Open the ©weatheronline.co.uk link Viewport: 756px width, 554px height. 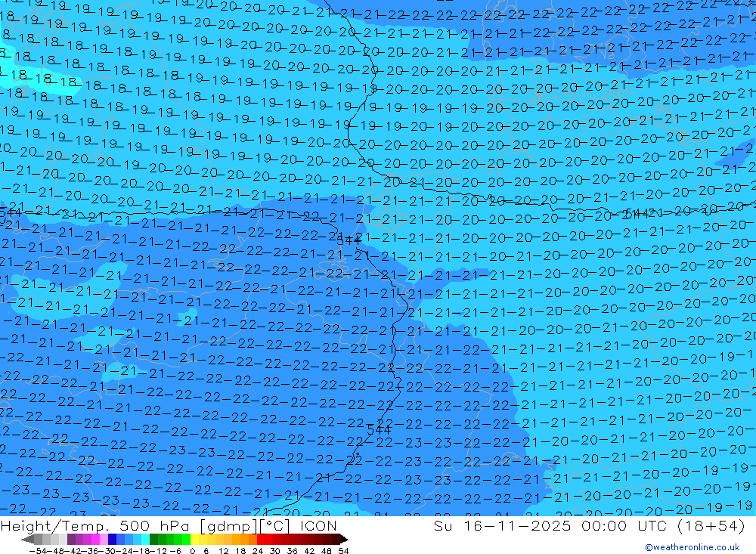pyautogui.click(x=692, y=546)
